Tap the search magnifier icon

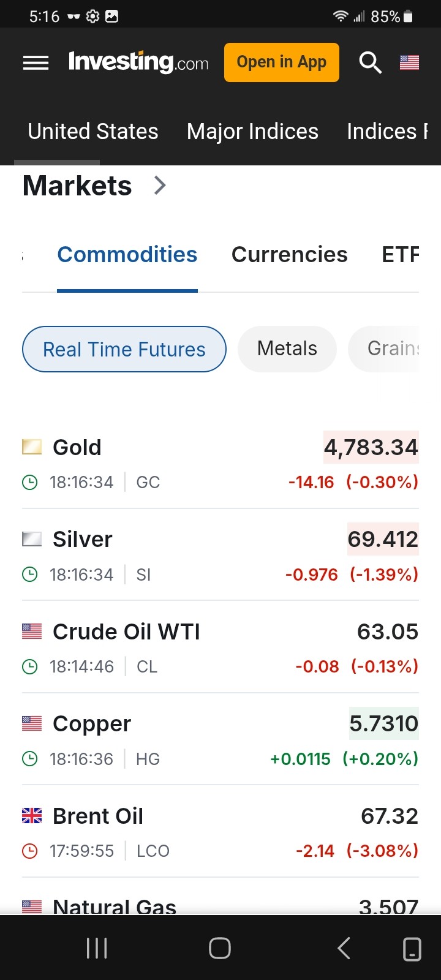(x=370, y=62)
